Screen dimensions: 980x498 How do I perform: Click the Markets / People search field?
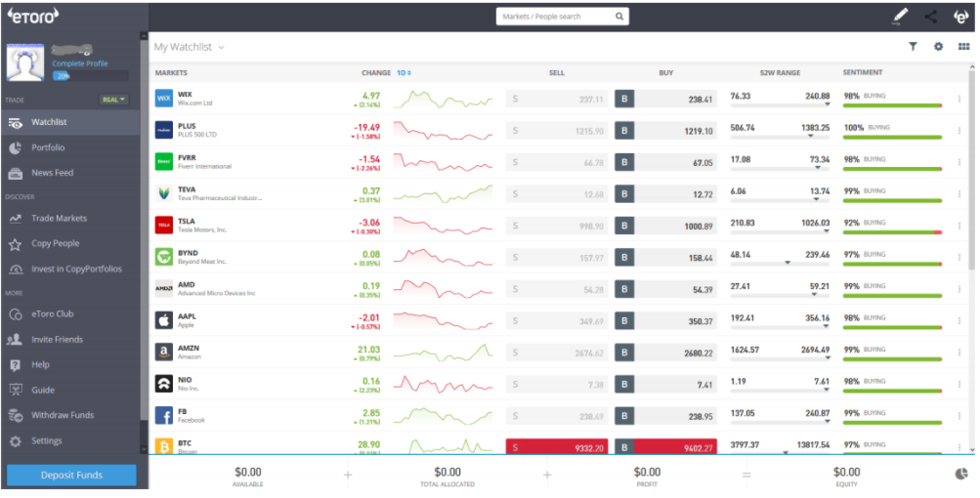[x=563, y=17]
